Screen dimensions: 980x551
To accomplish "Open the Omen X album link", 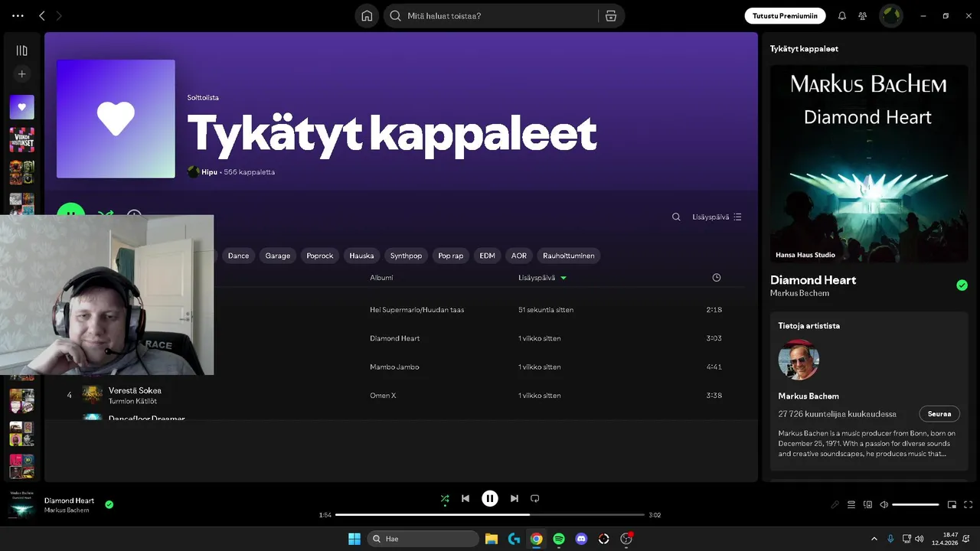I will (x=383, y=396).
